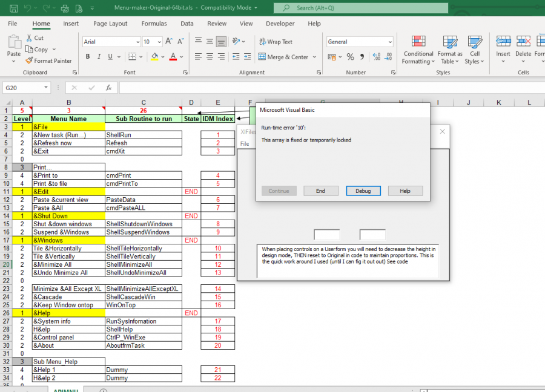Center text horizontally

210,57
